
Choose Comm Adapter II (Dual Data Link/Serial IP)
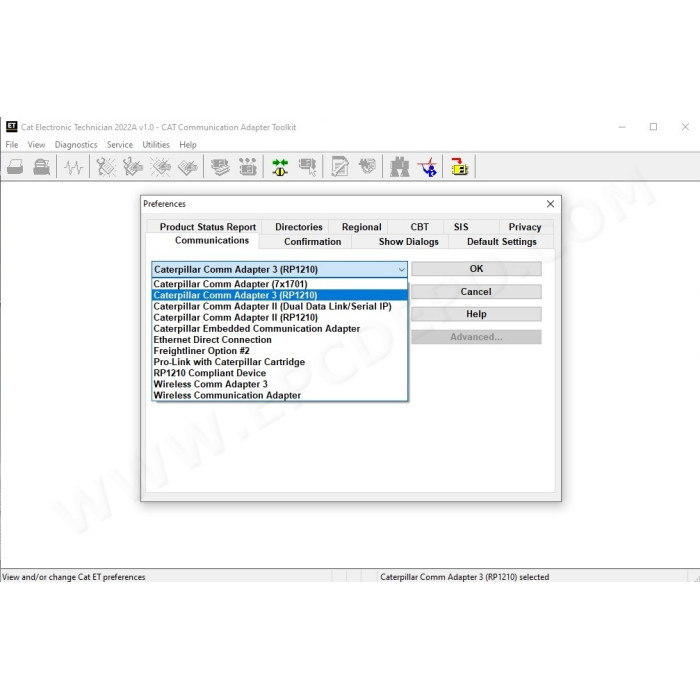coord(279,306)
